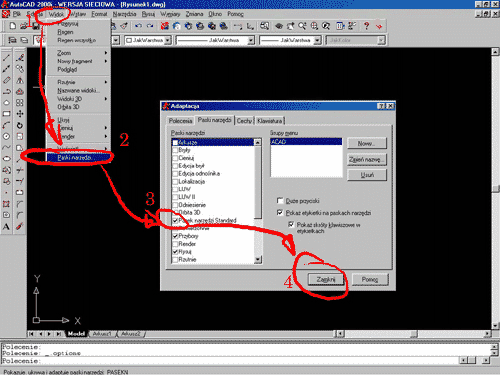Screen dimensions: 500x375
Task: Enable the Edycja odnośnika toolbar checkbox
Action: 175,174
